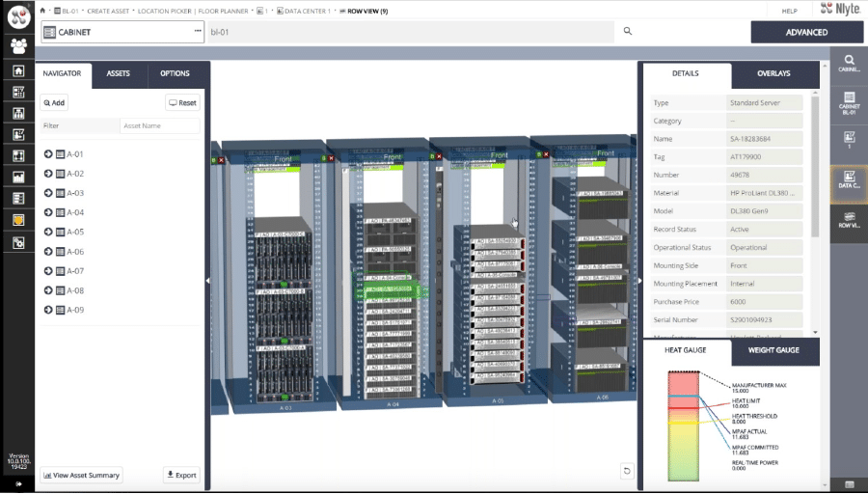Click the gear settings icon in left sidebar

click(18, 242)
